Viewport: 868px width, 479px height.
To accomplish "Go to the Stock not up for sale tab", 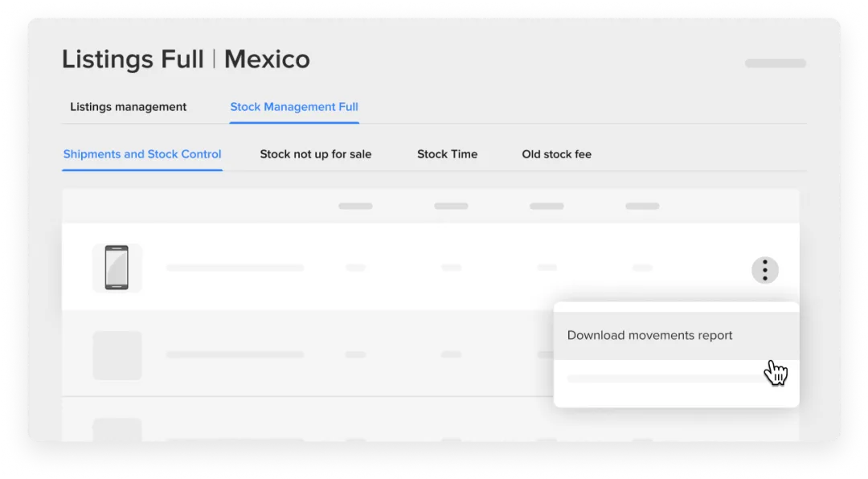I will [x=316, y=154].
